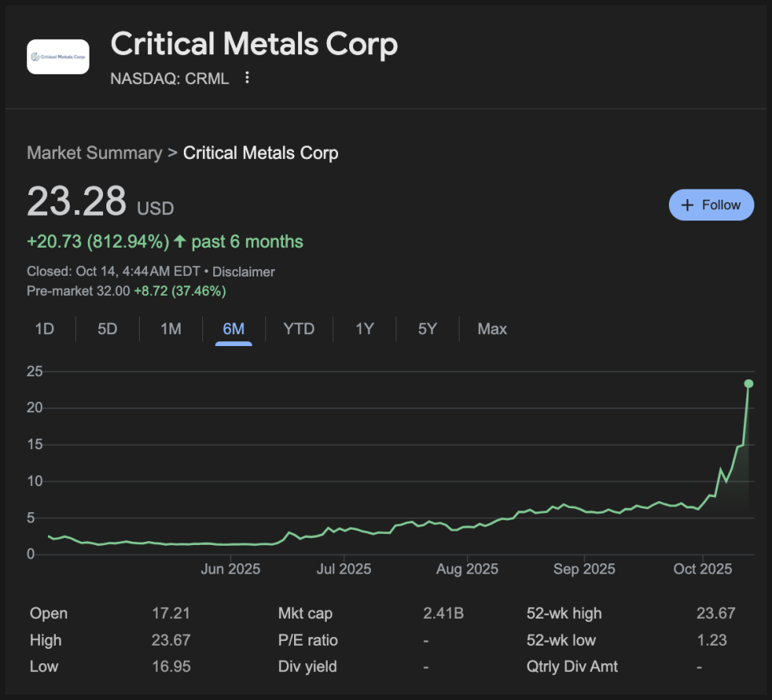Viewport: 772px width, 700px height.
Task: Select the 6M range tab
Action: [x=233, y=328]
